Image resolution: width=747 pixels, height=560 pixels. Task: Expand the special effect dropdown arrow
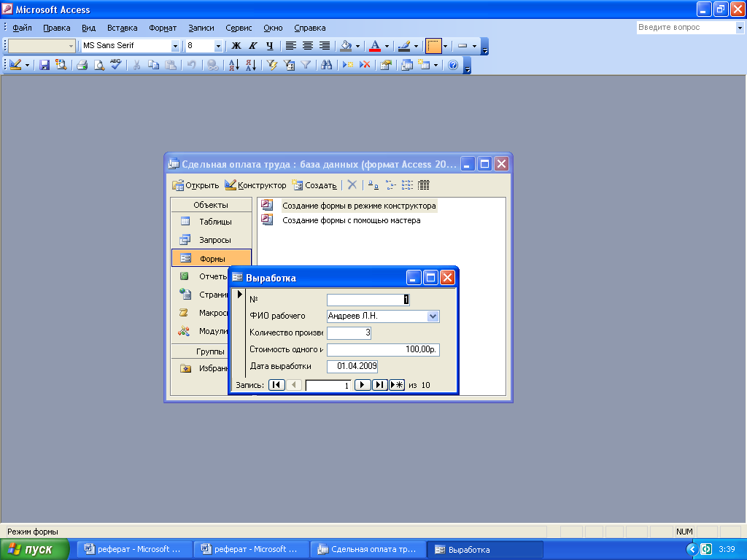tap(474, 46)
